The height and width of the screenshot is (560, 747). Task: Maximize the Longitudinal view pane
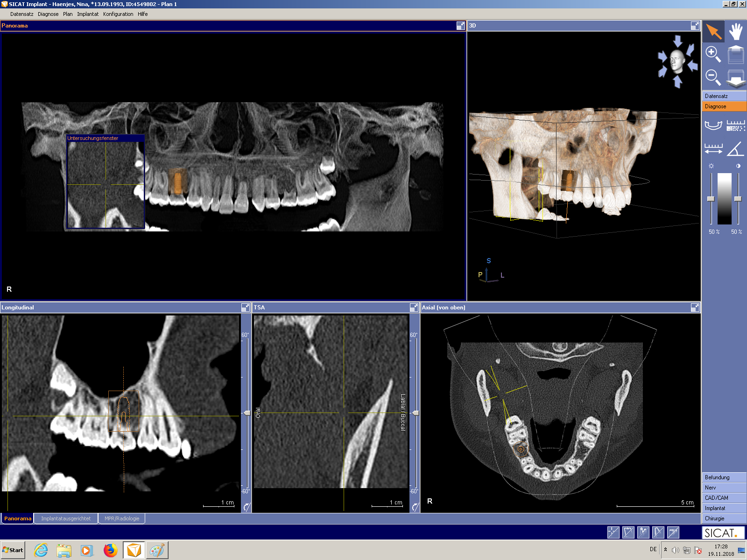coord(246,307)
